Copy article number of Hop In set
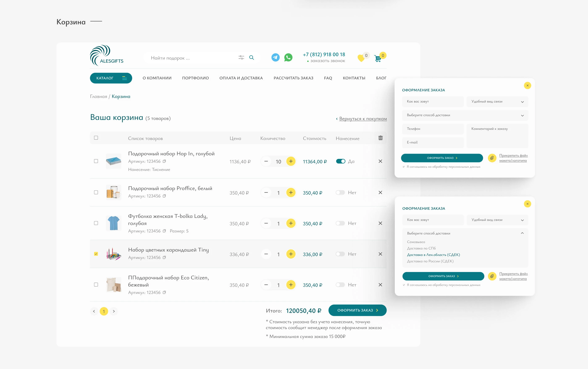The image size is (588, 369). tap(164, 161)
